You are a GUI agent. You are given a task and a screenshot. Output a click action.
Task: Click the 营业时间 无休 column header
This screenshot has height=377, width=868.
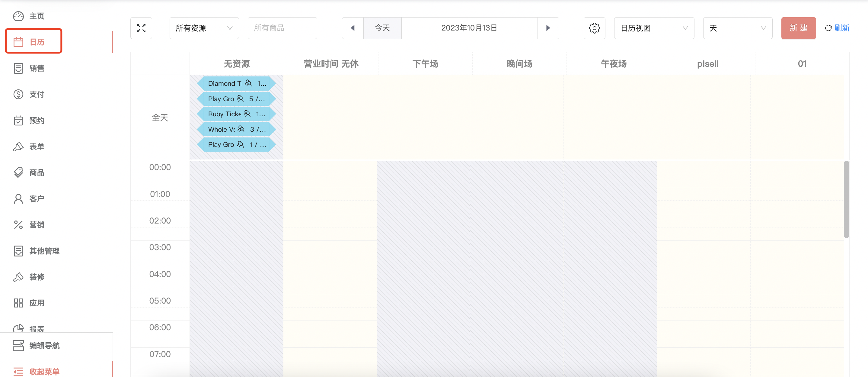point(331,64)
